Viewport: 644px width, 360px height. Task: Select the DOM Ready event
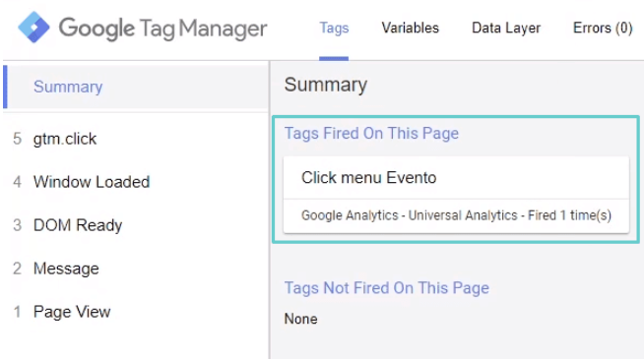(136, 225)
